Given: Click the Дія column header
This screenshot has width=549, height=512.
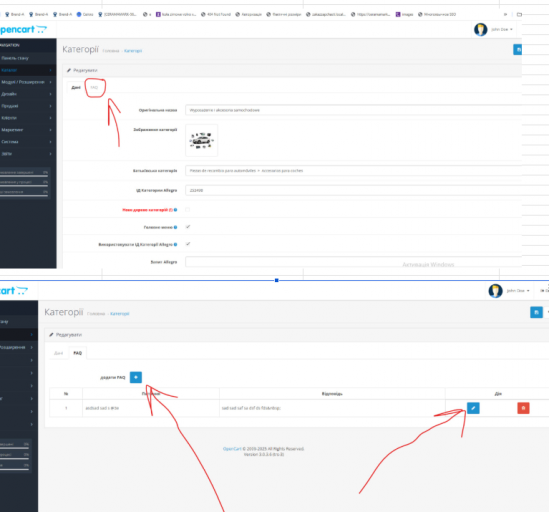Looking at the screenshot, I should [498, 394].
